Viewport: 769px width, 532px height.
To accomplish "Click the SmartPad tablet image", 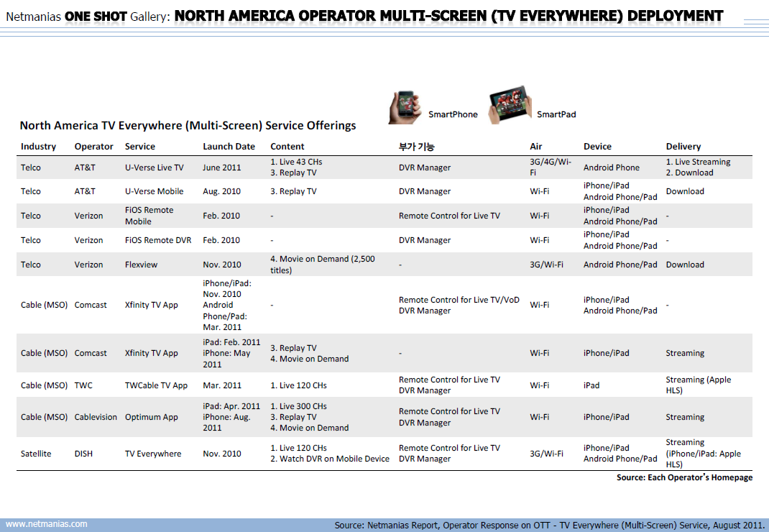I will tap(510, 104).
